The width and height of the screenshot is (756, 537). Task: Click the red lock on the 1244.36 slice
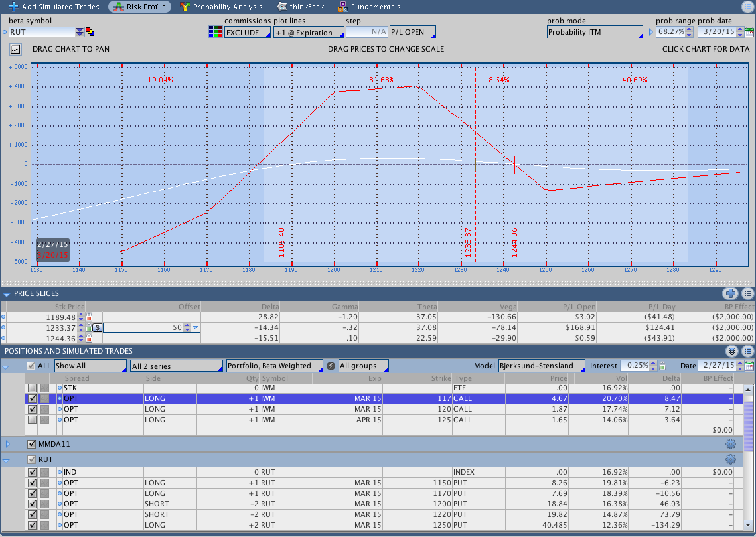[x=89, y=339]
